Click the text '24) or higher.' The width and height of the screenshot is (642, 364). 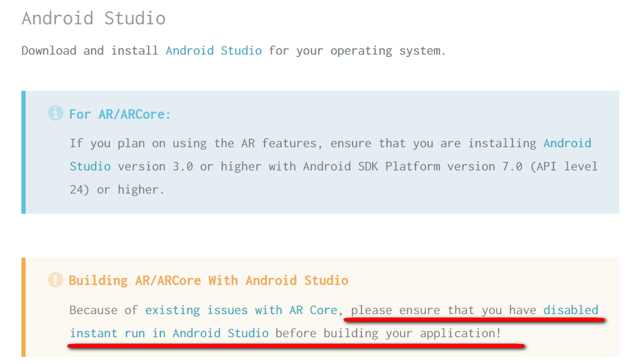coord(117,190)
